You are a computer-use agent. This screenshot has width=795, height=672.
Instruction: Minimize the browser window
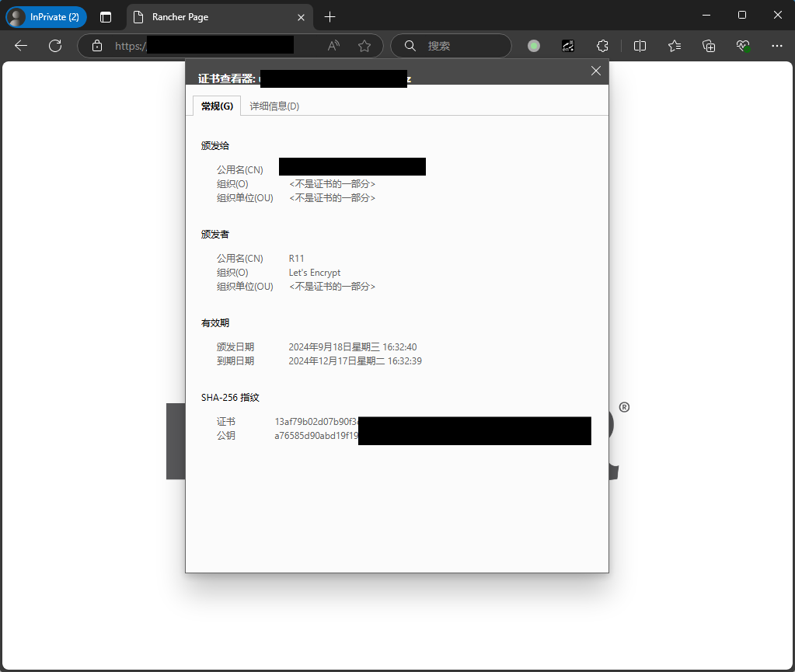point(706,16)
